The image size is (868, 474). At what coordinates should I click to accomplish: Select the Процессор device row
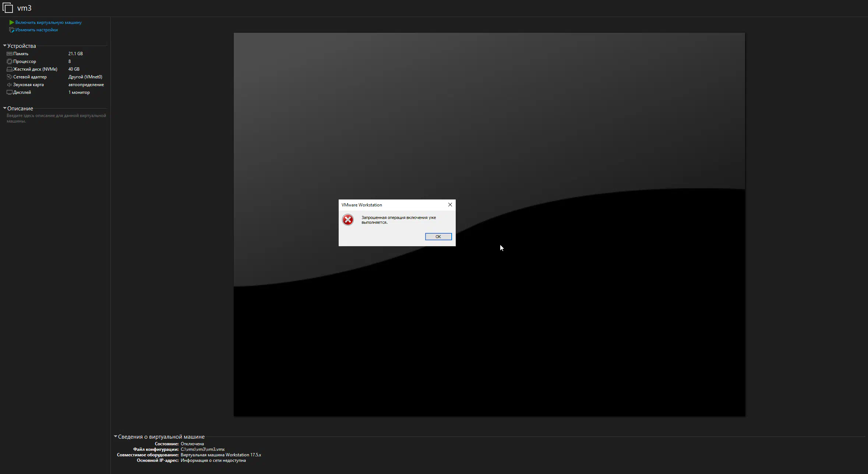tap(55, 61)
